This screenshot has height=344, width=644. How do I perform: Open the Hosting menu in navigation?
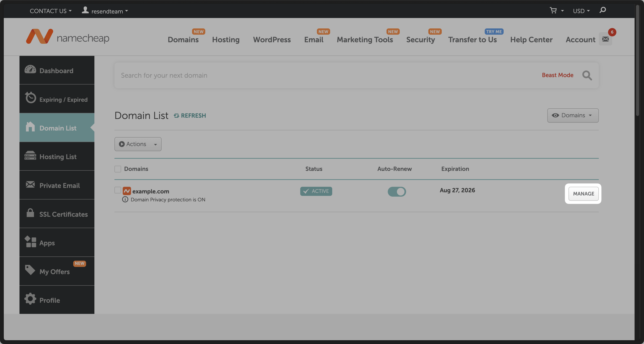(226, 40)
